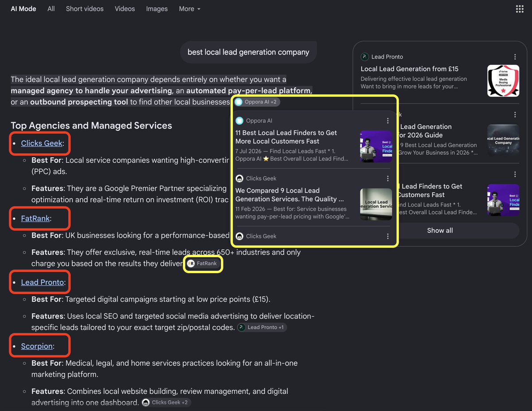Click the 'Oppora AI +2' citation chip
Image resolution: width=532 pixels, height=411 pixels.
point(257,102)
